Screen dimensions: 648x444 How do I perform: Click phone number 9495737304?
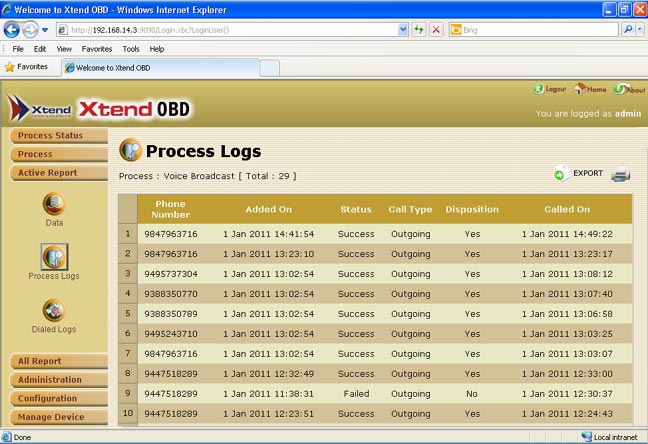pos(171,274)
